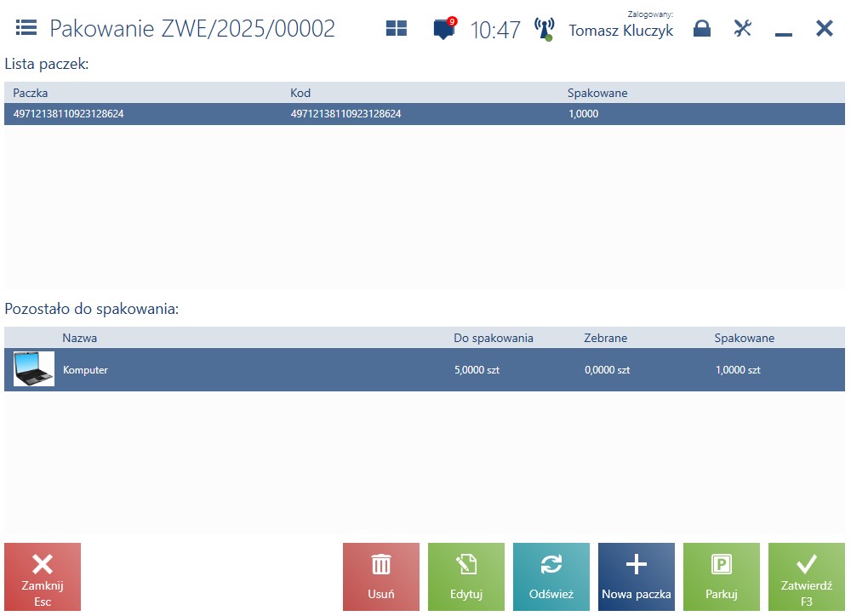Park the document with Parkuj

coord(722,577)
